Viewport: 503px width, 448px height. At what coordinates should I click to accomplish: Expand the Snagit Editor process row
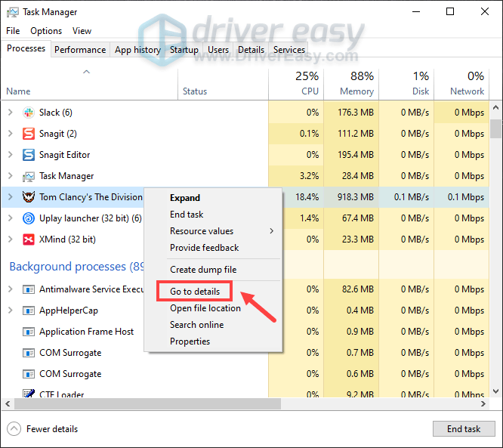[x=11, y=155]
